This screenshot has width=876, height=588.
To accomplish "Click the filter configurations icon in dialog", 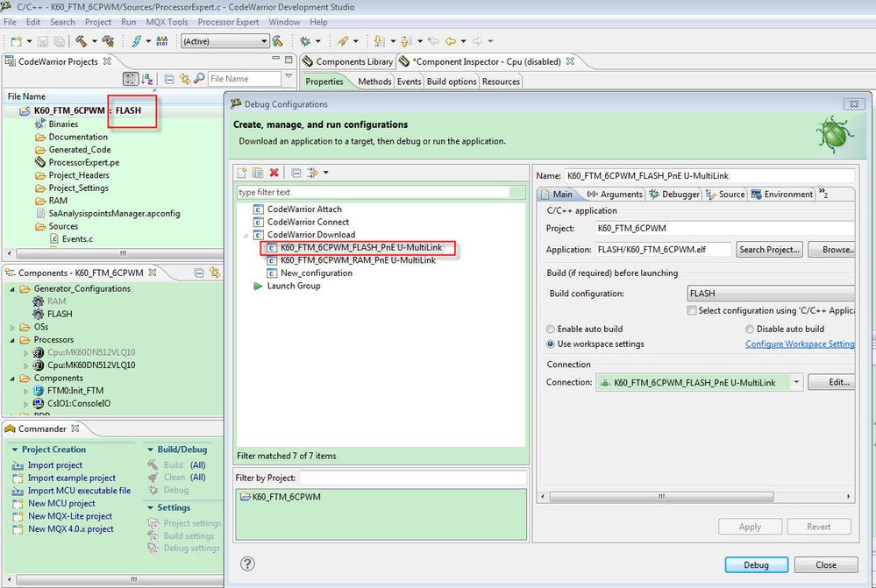I will click(x=312, y=173).
